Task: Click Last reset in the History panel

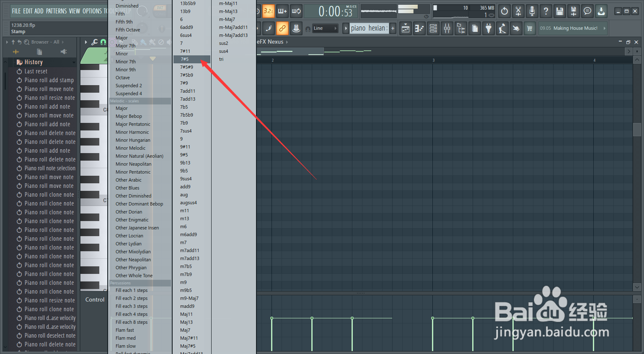Action: point(36,71)
